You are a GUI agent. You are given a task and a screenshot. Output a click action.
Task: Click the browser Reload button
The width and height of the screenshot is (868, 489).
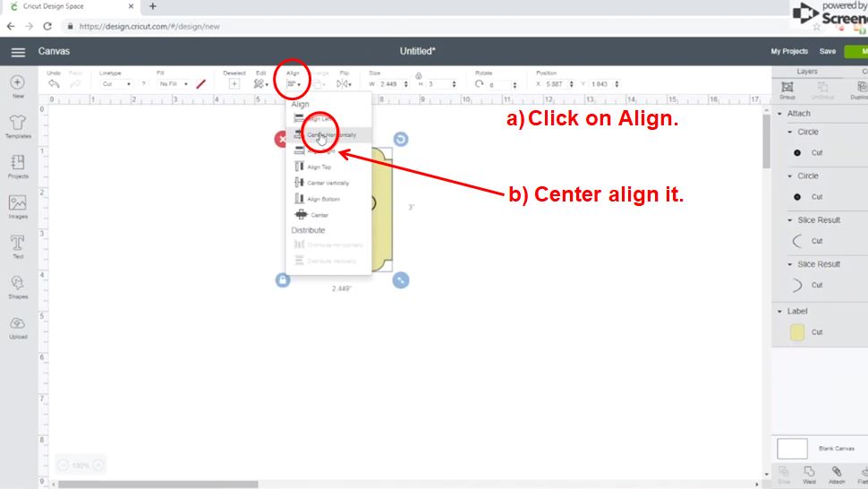click(x=47, y=26)
